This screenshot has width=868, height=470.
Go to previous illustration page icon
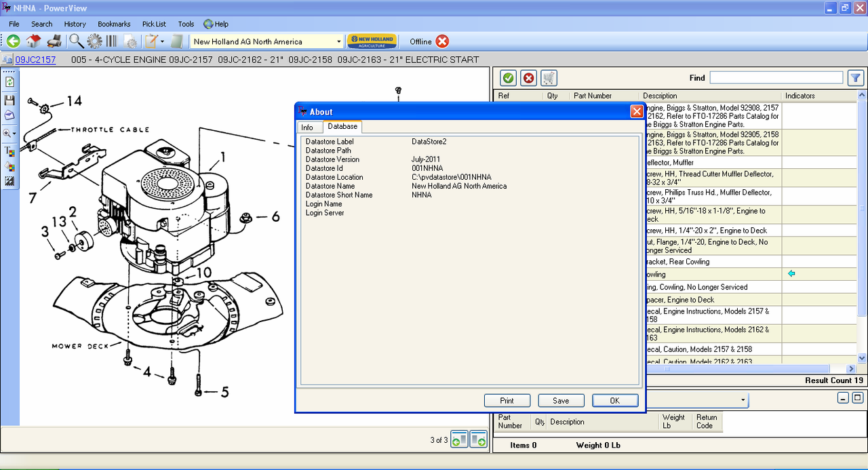tap(460, 439)
